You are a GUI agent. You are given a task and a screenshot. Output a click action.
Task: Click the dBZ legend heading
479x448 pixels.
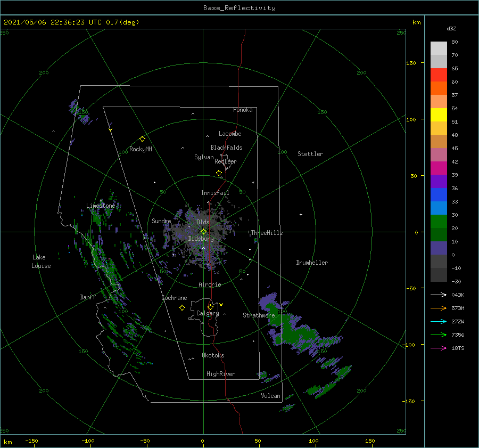pos(451,28)
